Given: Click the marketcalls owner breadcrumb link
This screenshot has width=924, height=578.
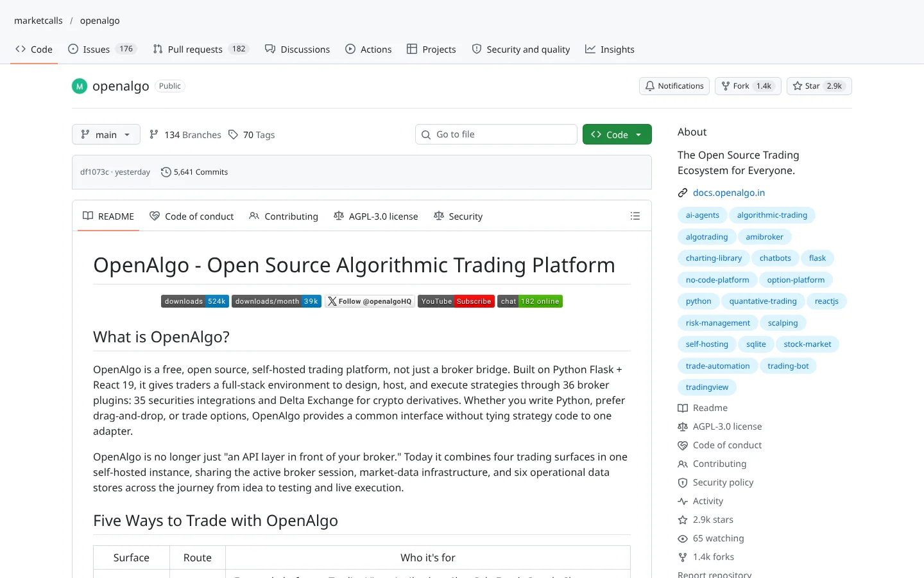Looking at the screenshot, I should click(x=38, y=21).
